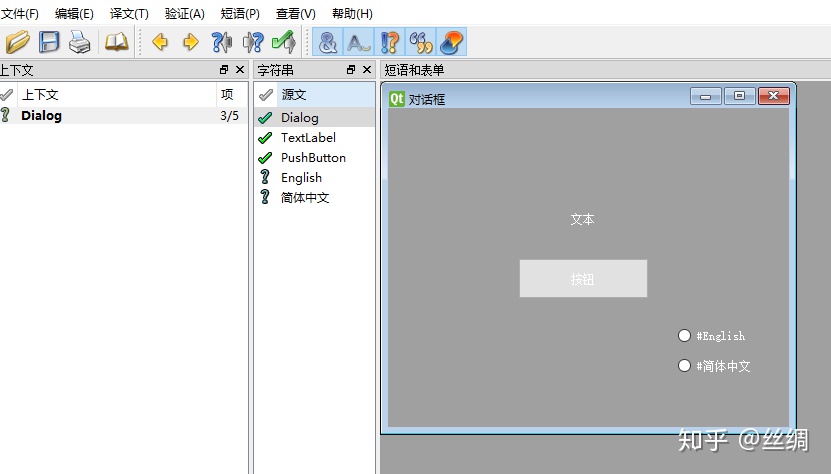Toggle status check mark for TextLabel string
This screenshot has height=474, width=831.
265,137
